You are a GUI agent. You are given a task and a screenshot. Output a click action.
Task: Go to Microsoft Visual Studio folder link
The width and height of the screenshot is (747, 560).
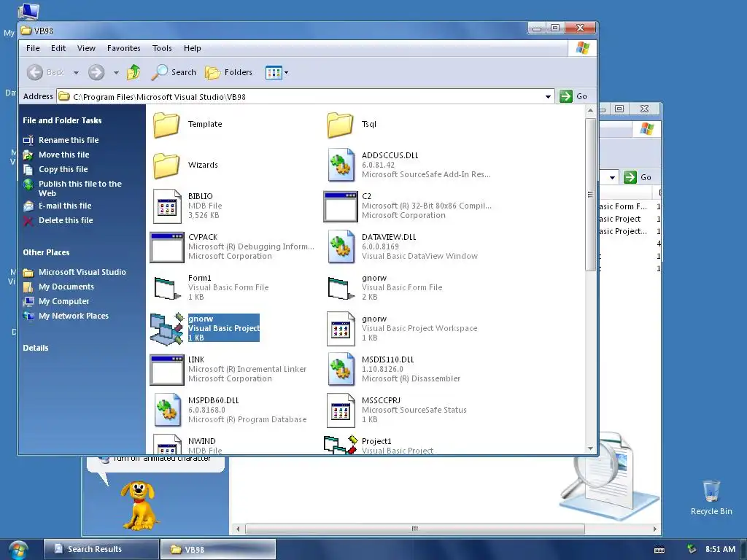pos(82,273)
